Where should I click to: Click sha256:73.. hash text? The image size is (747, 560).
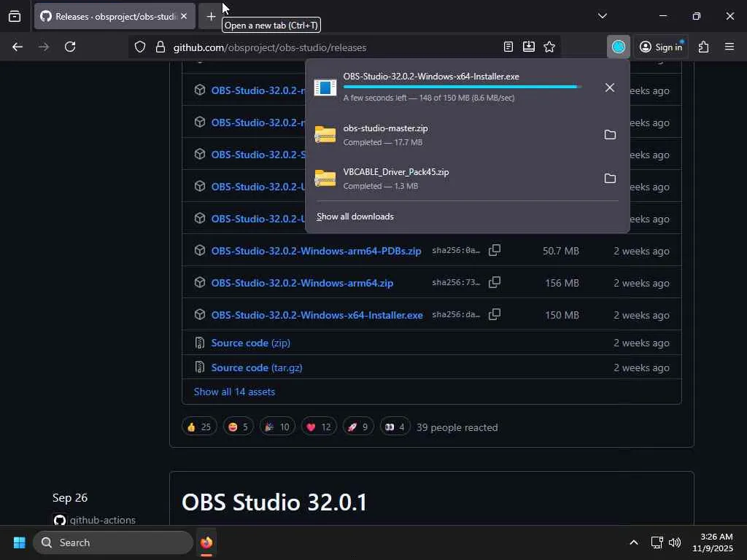[x=456, y=282]
